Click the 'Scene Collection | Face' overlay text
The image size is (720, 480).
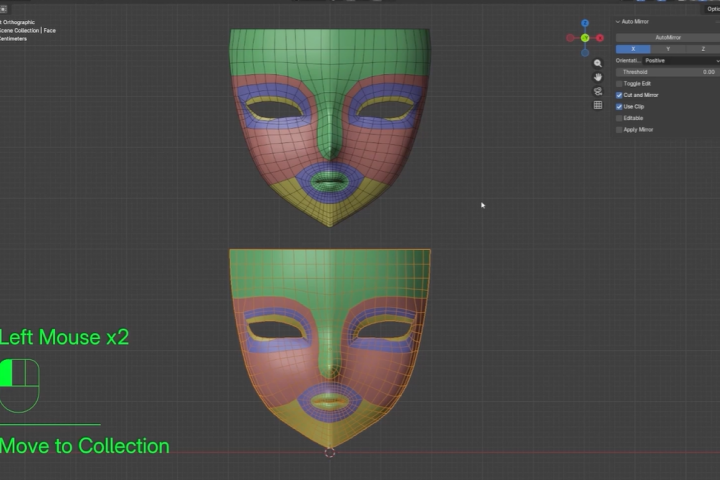click(27, 30)
